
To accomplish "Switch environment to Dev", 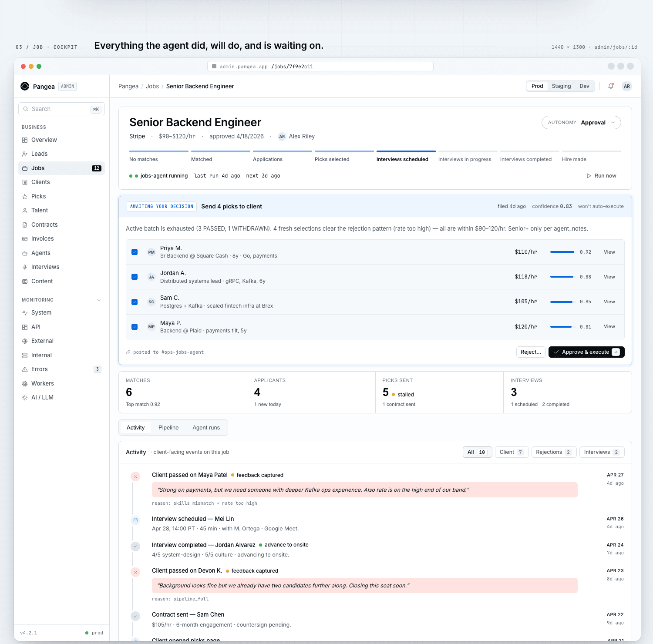I will (x=584, y=86).
